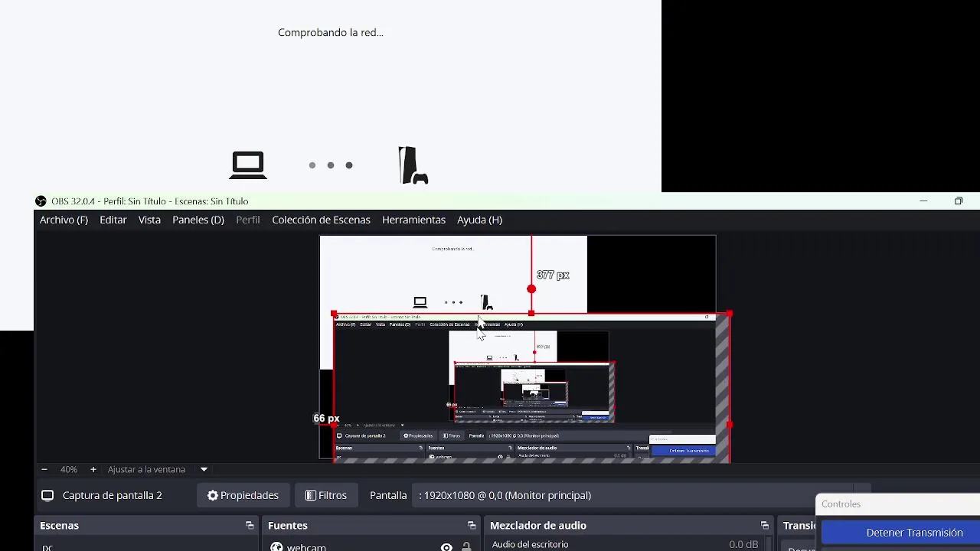Open the Paneles (D) menu
Viewport: 980px width, 551px height.
[x=198, y=220]
